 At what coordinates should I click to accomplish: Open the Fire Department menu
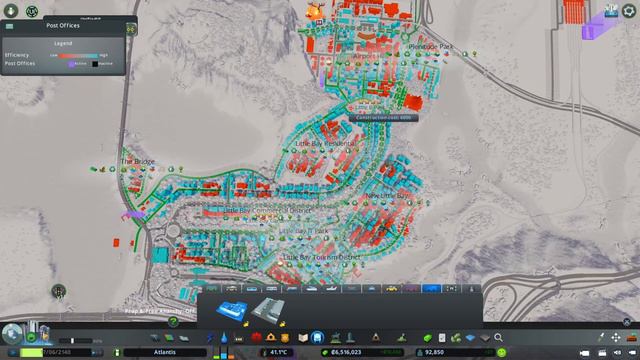(271, 338)
